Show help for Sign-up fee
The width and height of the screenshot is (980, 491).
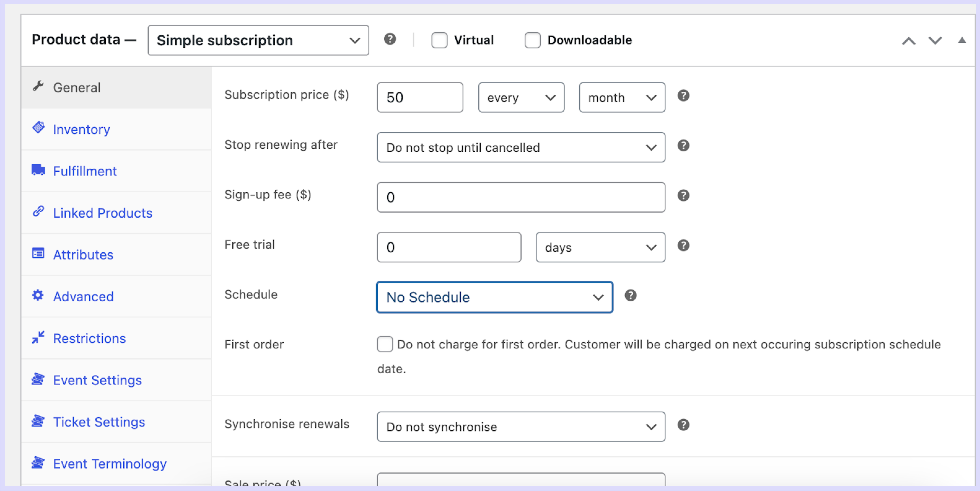pyautogui.click(x=684, y=195)
